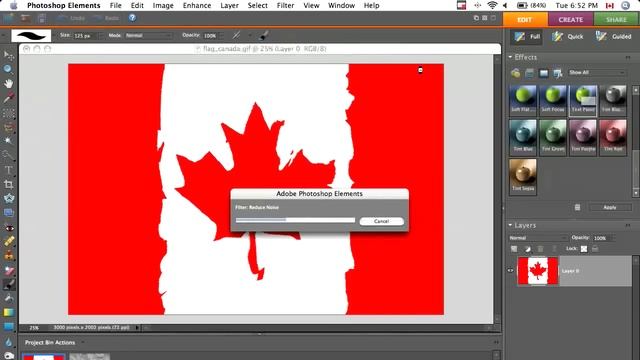Click Photo Effects icon in Effects panel

[544, 73]
